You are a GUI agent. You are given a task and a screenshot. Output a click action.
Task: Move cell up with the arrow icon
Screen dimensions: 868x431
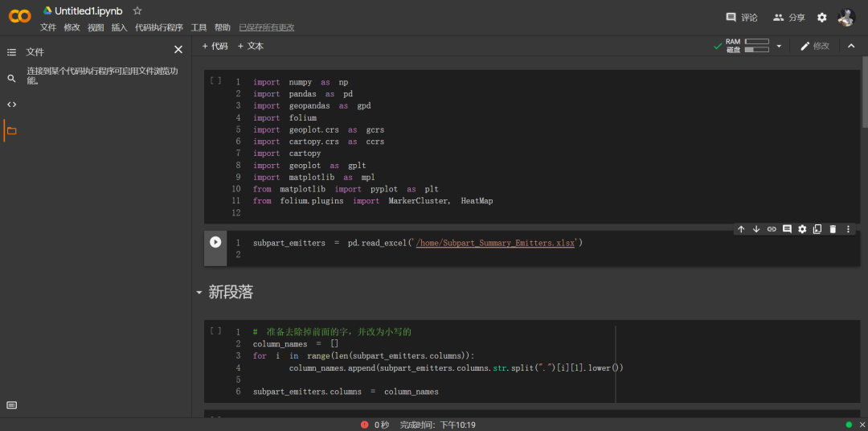[x=741, y=229]
